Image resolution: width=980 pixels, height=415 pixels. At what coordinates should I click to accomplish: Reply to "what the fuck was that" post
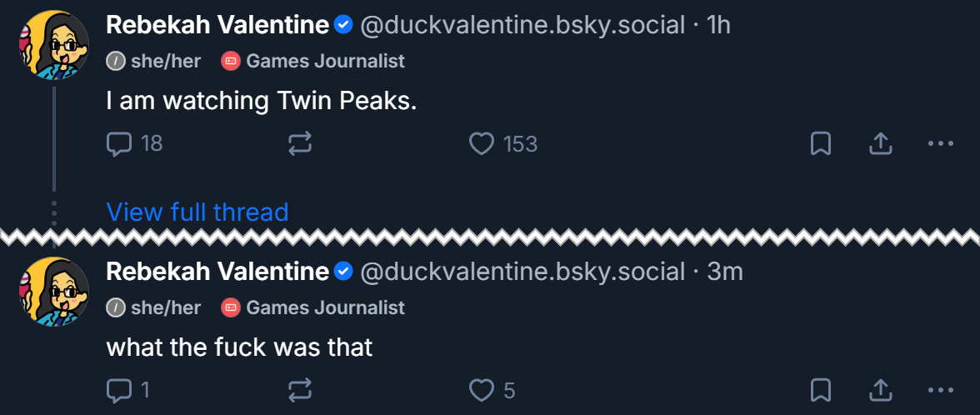pyautogui.click(x=120, y=390)
